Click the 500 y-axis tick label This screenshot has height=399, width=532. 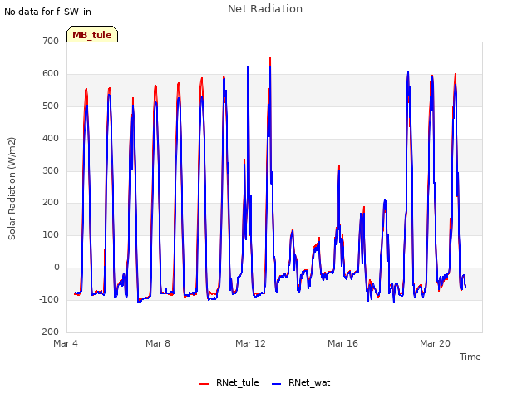click(x=51, y=106)
